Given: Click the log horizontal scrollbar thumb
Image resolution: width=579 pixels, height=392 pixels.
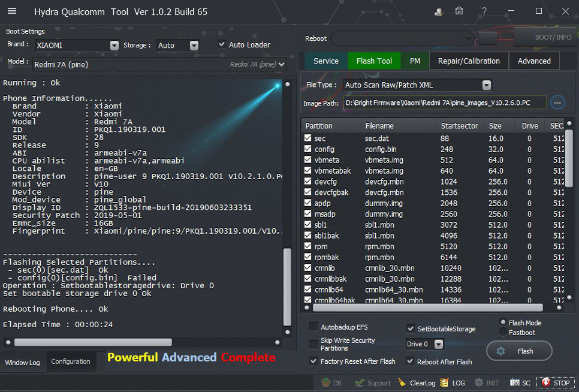Looking at the screenshot, I should [93, 342].
